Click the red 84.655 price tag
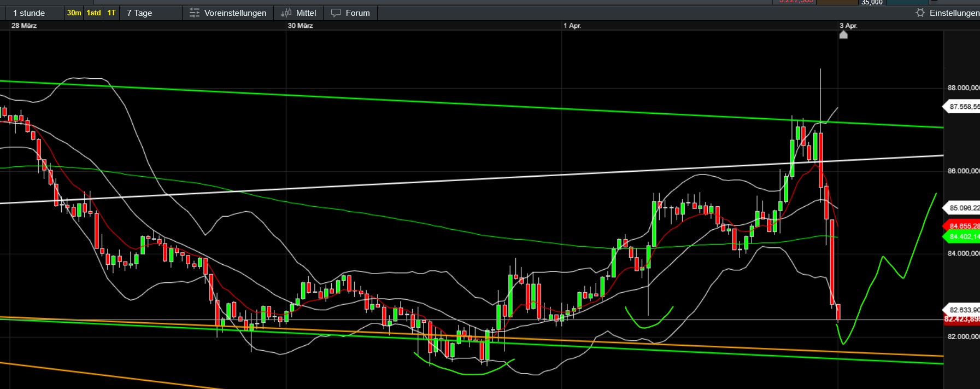This screenshot has width=980, height=389. point(963,226)
